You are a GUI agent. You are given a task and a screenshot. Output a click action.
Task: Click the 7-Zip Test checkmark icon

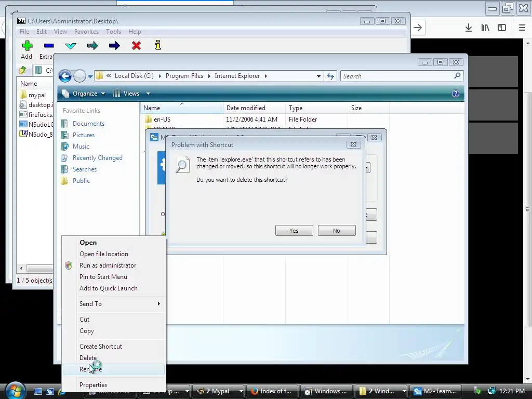point(71,46)
